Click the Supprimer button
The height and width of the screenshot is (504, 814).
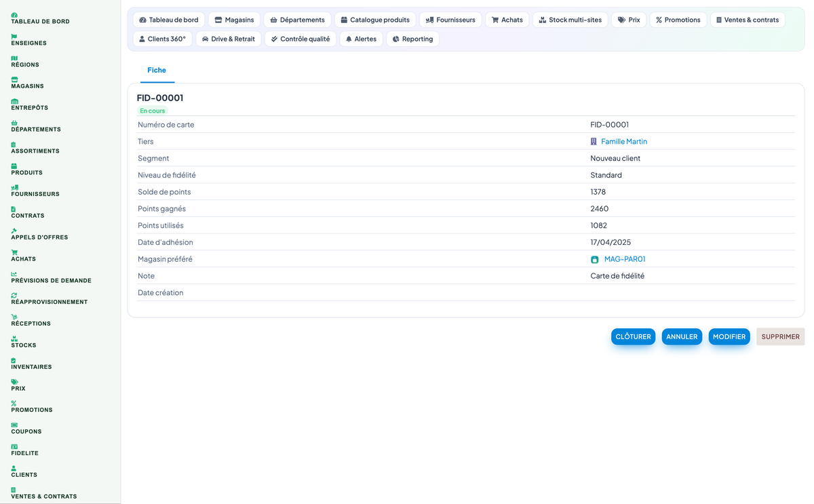[780, 336]
